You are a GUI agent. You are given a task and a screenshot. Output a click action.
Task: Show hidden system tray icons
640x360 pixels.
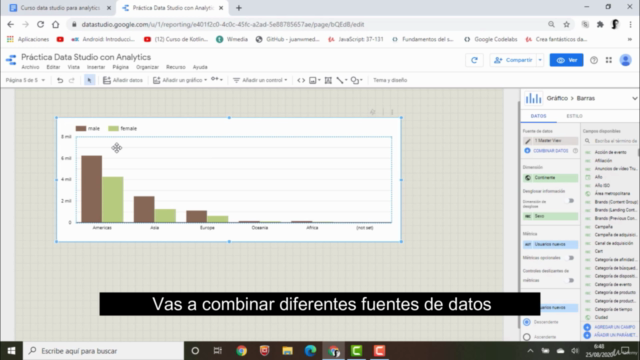pyautogui.click(x=530, y=351)
